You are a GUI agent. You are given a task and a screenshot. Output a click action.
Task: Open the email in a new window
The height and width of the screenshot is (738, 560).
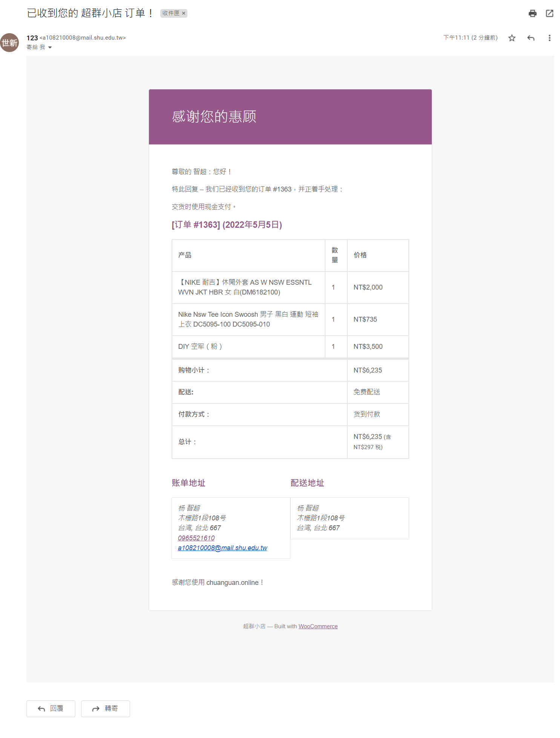click(x=549, y=14)
